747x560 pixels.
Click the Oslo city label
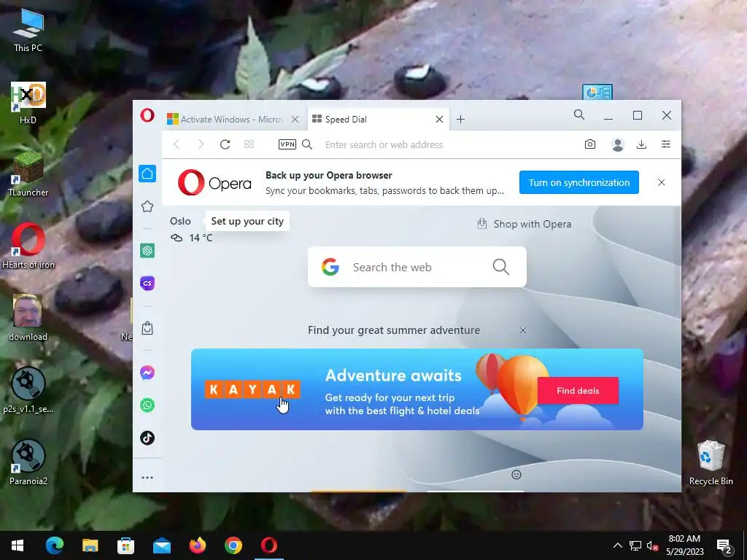point(180,221)
